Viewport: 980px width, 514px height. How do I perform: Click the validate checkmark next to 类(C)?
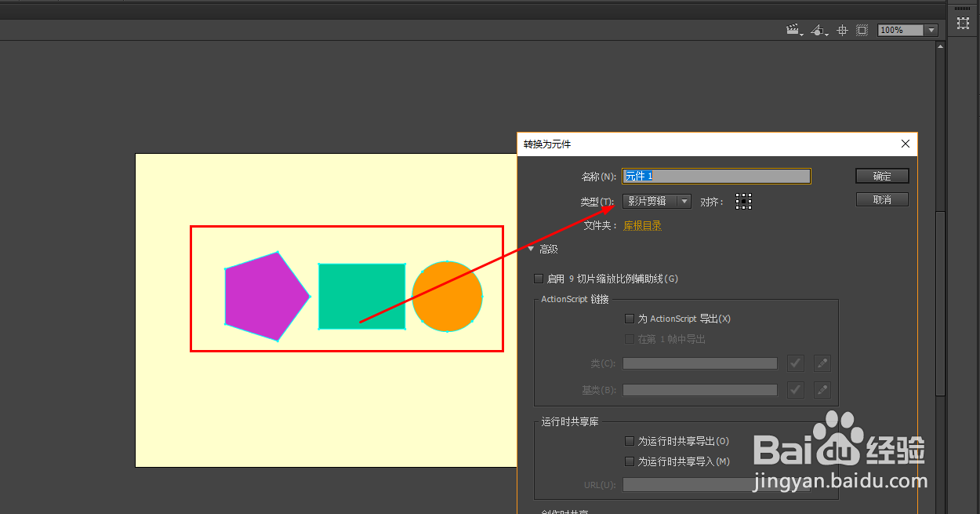point(796,363)
